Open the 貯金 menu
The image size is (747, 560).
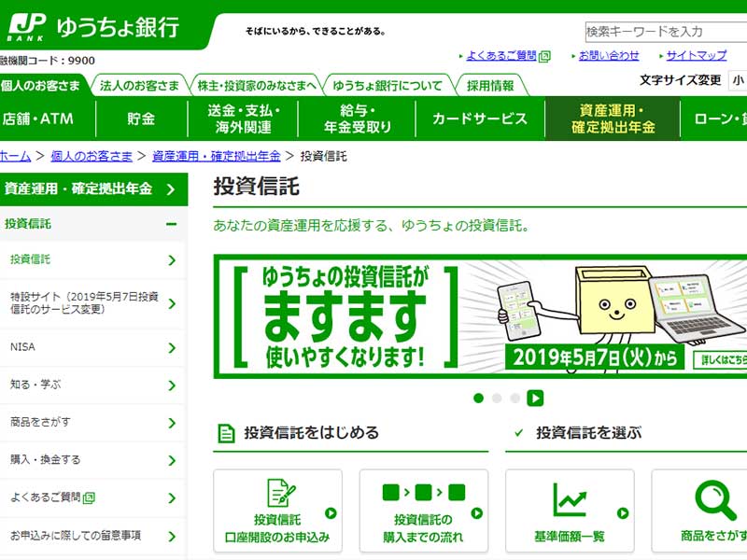pyautogui.click(x=142, y=119)
